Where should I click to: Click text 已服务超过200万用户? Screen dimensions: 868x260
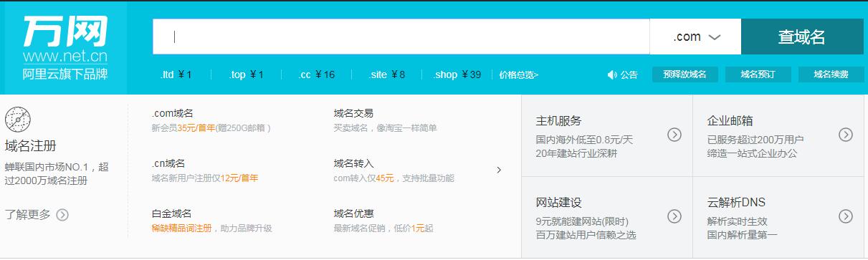coord(755,139)
